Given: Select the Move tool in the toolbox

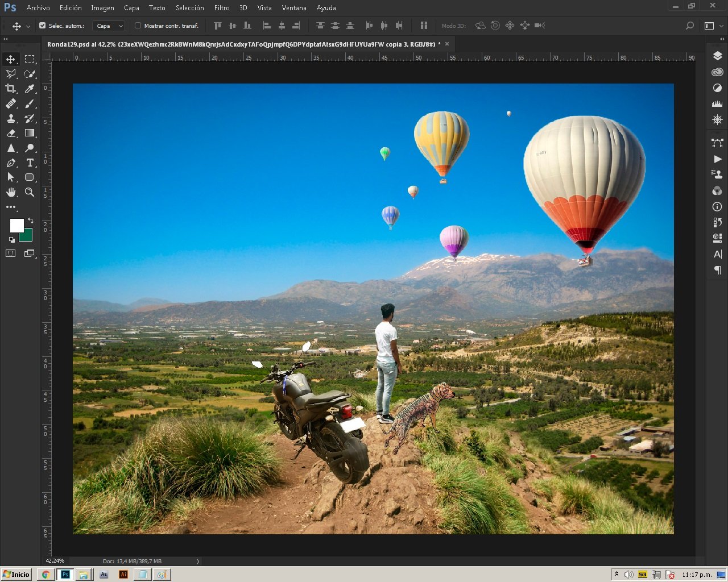Looking at the screenshot, I should click(11, 59).
